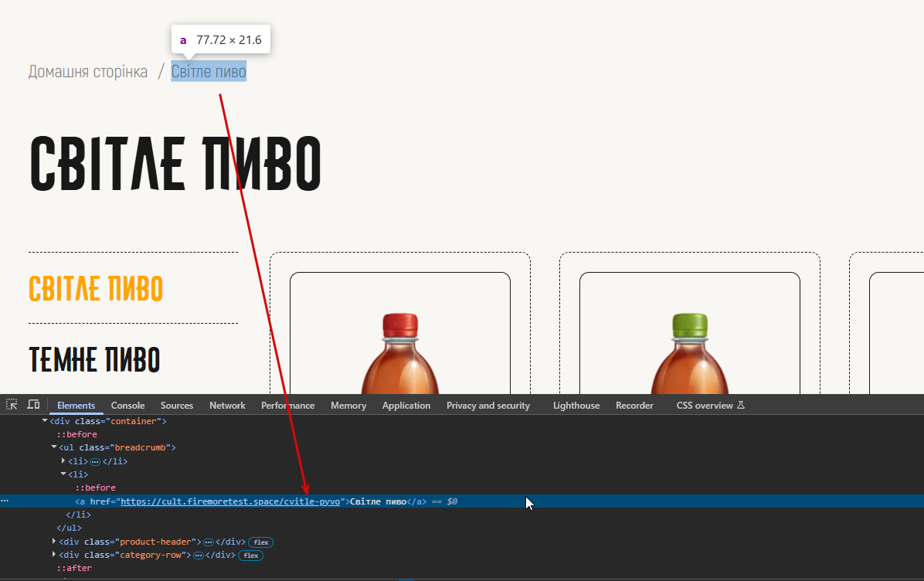The height and width of the screenshot is (581, 924).
Task: Activate the inspect element picker icon
Action: (12, 405)
